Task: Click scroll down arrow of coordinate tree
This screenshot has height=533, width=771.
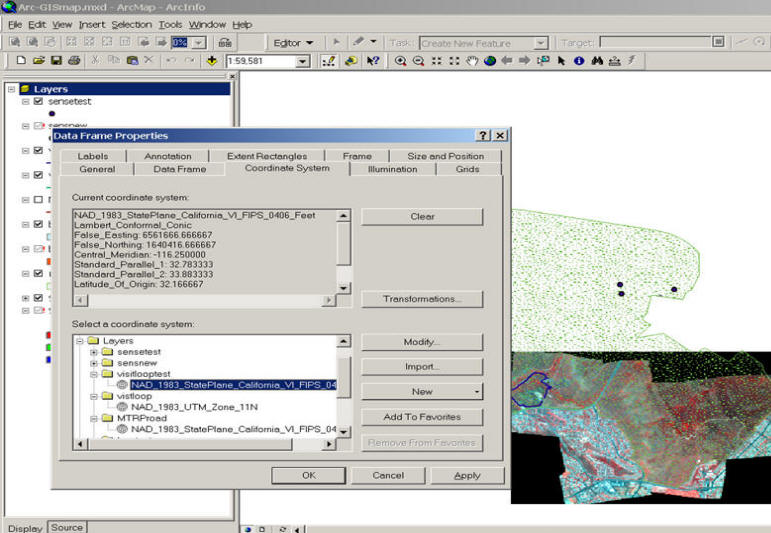Action: click(344, 432)
